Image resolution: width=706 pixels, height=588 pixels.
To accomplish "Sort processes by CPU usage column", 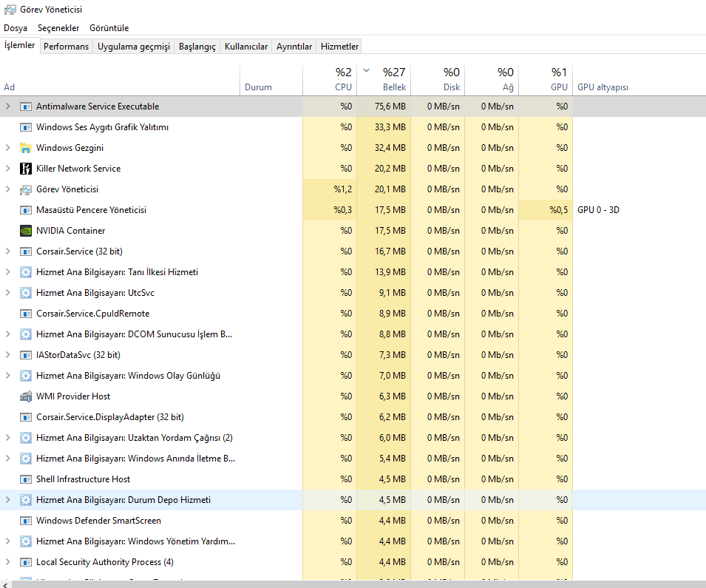I will point(330,80).
